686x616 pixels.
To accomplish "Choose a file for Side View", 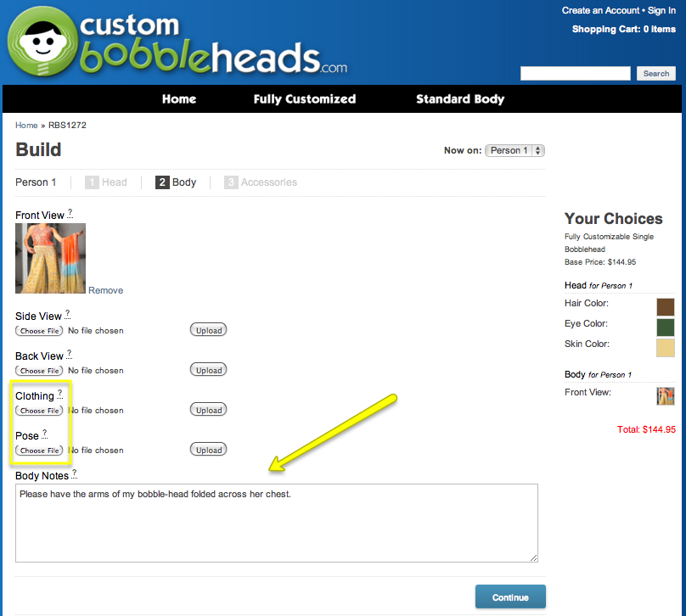I will click(x=40, y=331).
